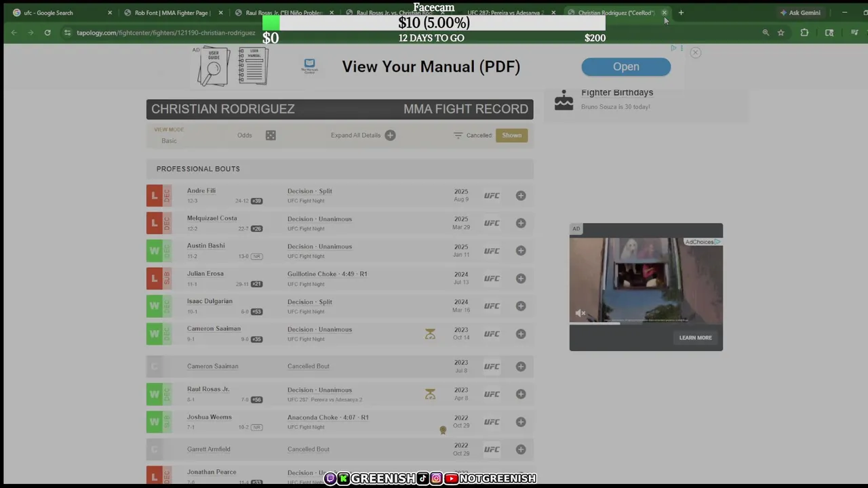Click the award icon in Raul Rosas Jr. row
The image size is (868, 488).
[x=430, y=394]
